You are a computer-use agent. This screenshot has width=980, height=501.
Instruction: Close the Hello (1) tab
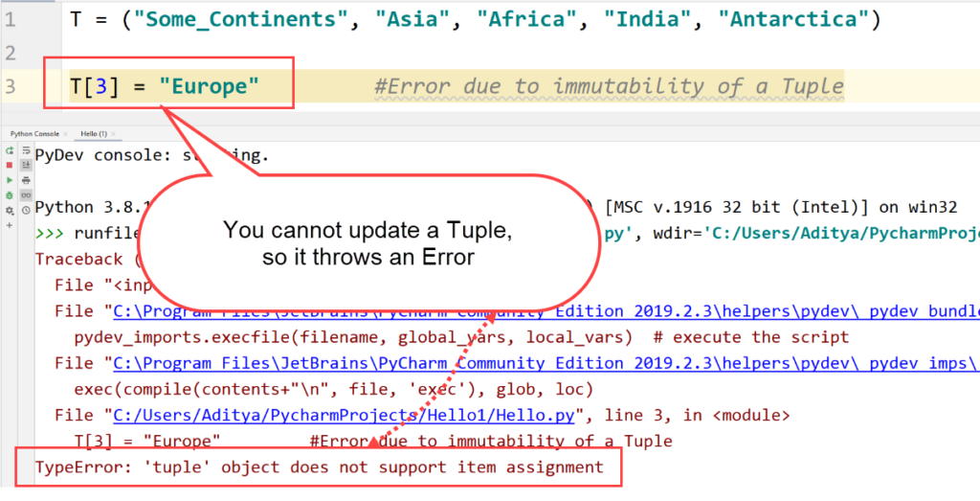[113, 134]
